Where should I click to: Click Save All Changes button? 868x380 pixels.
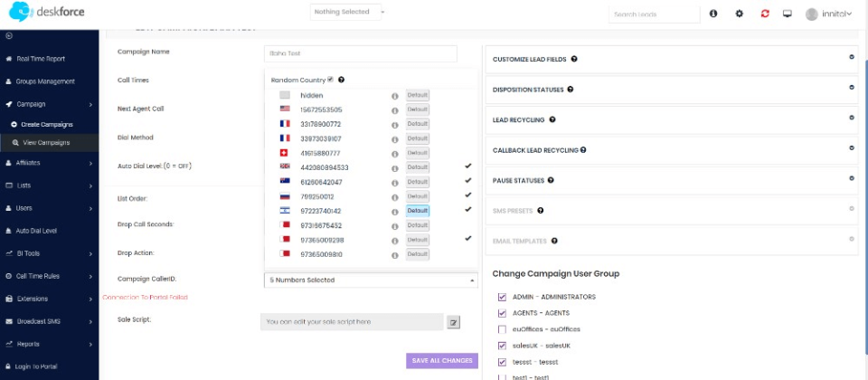(442, 361)
